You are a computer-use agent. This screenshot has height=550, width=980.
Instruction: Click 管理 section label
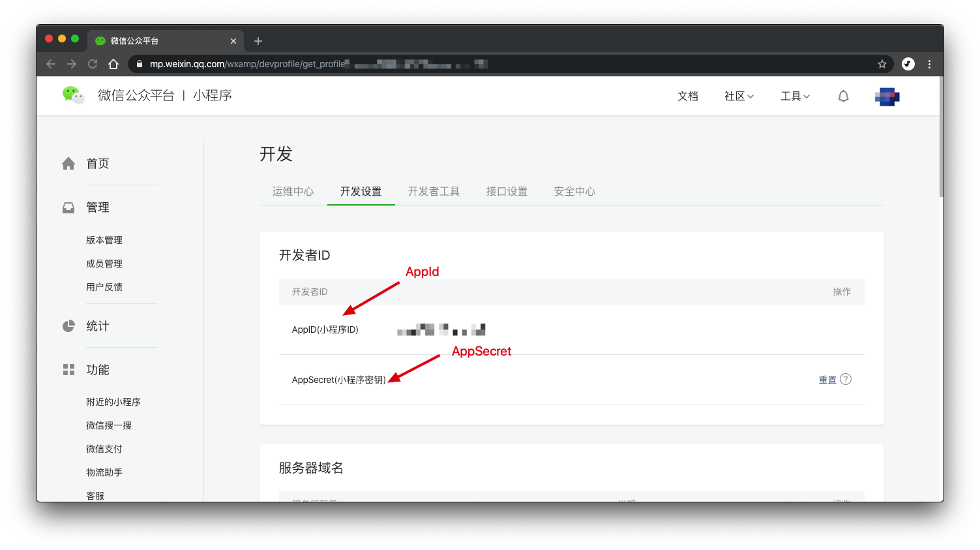click(x=98, y=207)
